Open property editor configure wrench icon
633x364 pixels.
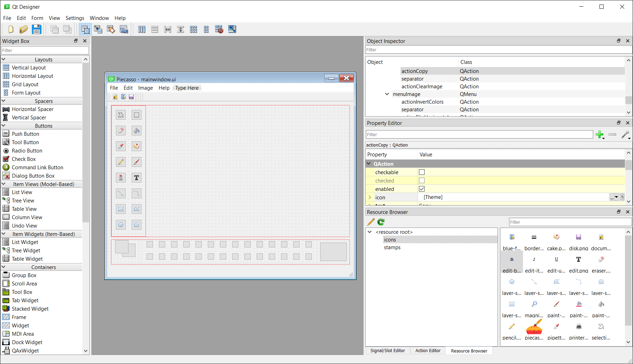626,134
